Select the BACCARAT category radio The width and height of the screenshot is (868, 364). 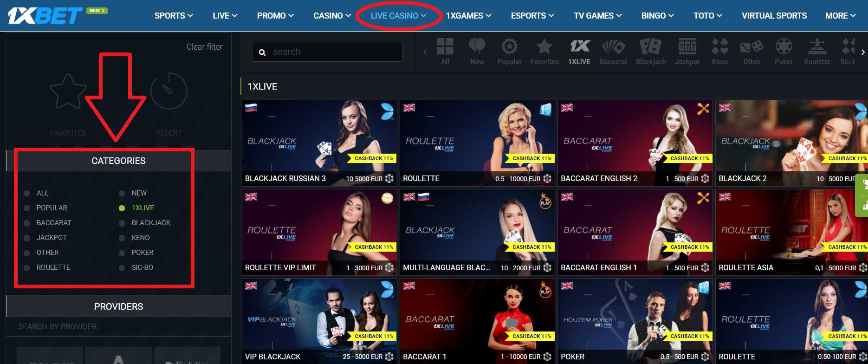coord(27,223)
